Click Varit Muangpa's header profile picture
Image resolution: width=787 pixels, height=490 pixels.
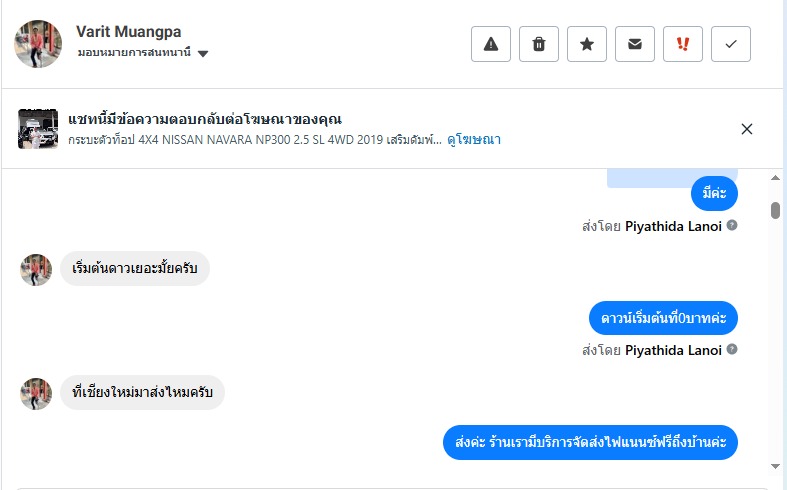pyautogui.click(x=38, y=44)
